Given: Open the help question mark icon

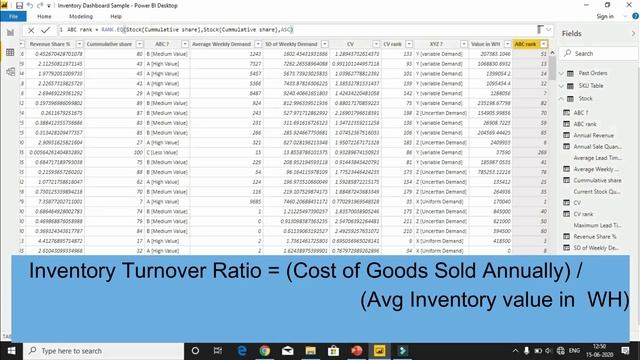Looking at the screenshot, I should point(635,16).
